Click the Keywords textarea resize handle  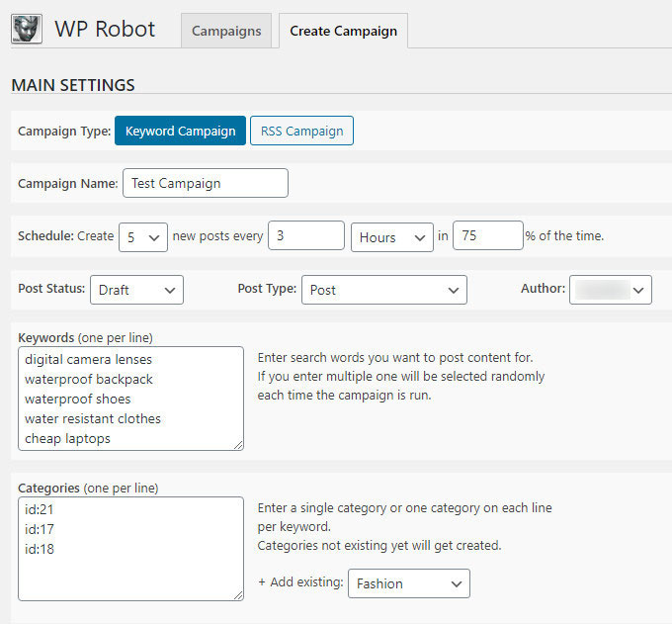237,444
